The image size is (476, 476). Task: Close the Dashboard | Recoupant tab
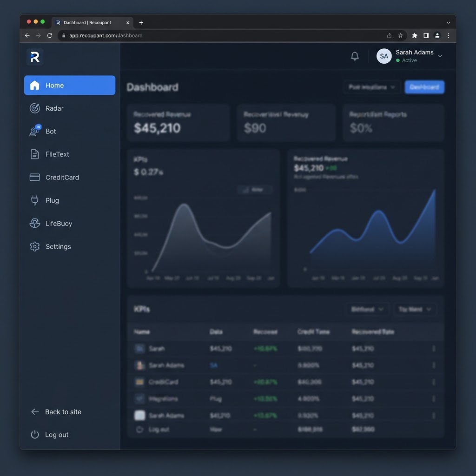pyautogui.click(x=128, y=23)
